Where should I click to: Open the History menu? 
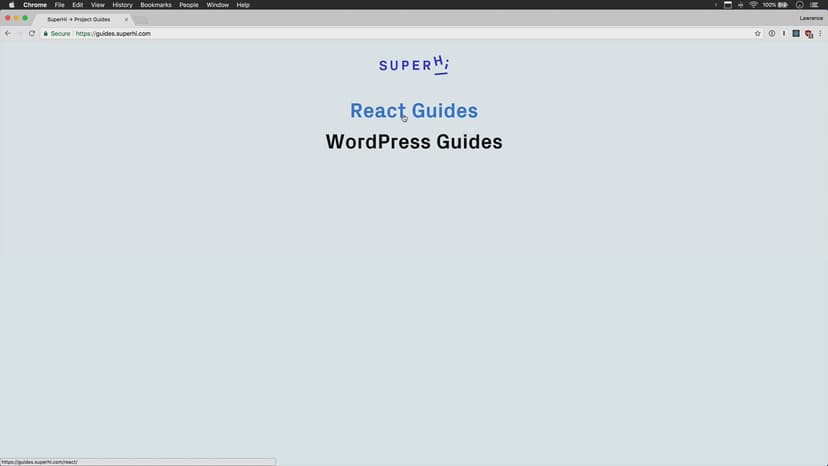pyautogui.click(x=122, y=5)
